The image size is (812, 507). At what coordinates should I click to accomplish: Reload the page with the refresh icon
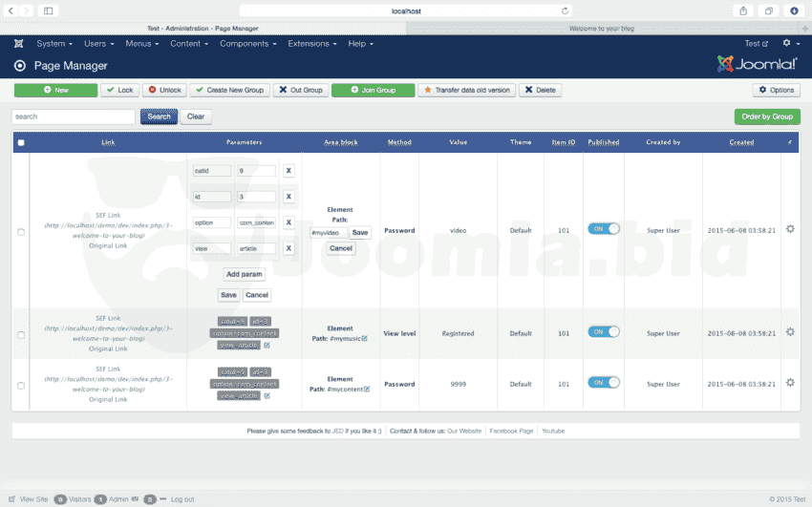(x=566, y=11)
